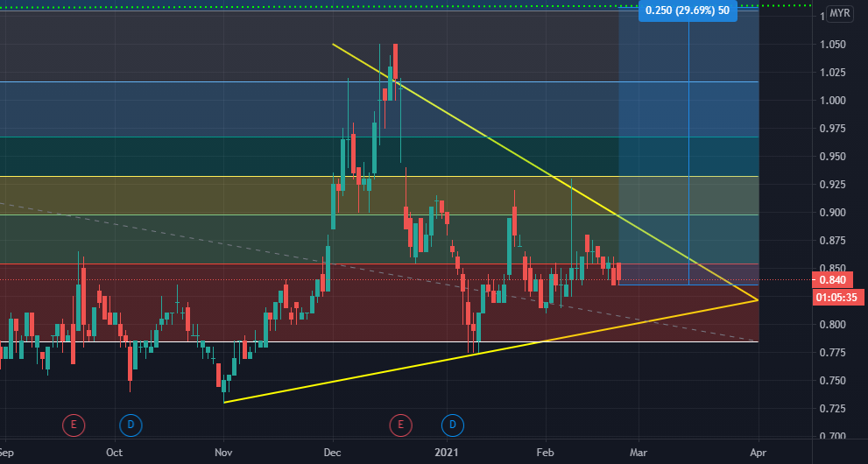Viewport: 868px width, 464px height.
Task: Select the countdown label 01:05:35
Action: point(839,298)
